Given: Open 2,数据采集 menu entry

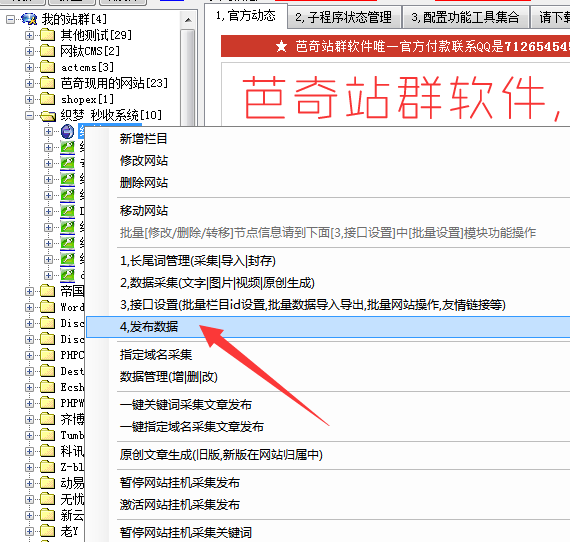Looking at the screenshot, I should 217,282.
